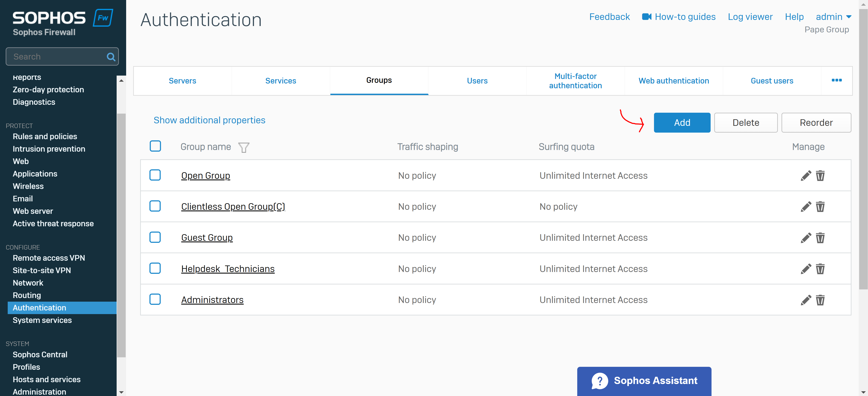Viewport: 868px width, 396px height.
Task: Delete Helpdesk_Technicians with trash icon
Action: pyautogui.click(x=820, y=269)
